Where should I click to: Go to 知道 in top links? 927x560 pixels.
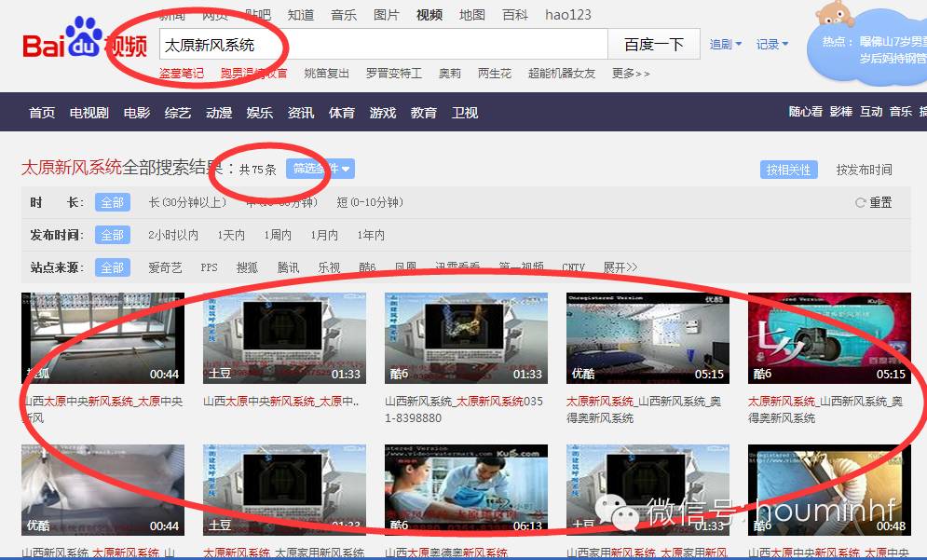301,15
